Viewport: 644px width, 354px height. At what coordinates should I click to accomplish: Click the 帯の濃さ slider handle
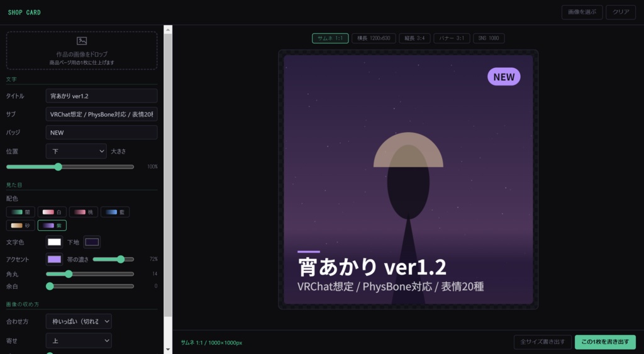tap(120, 259)
